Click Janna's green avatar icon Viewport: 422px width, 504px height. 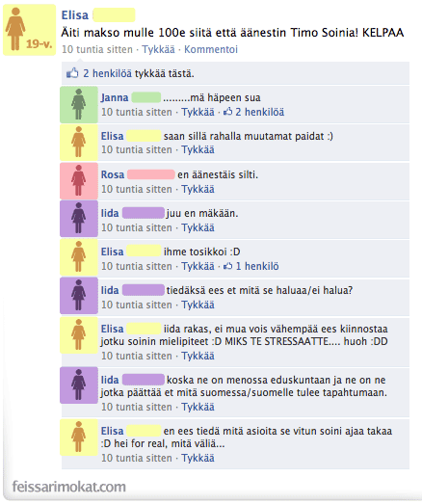[79, 104]
